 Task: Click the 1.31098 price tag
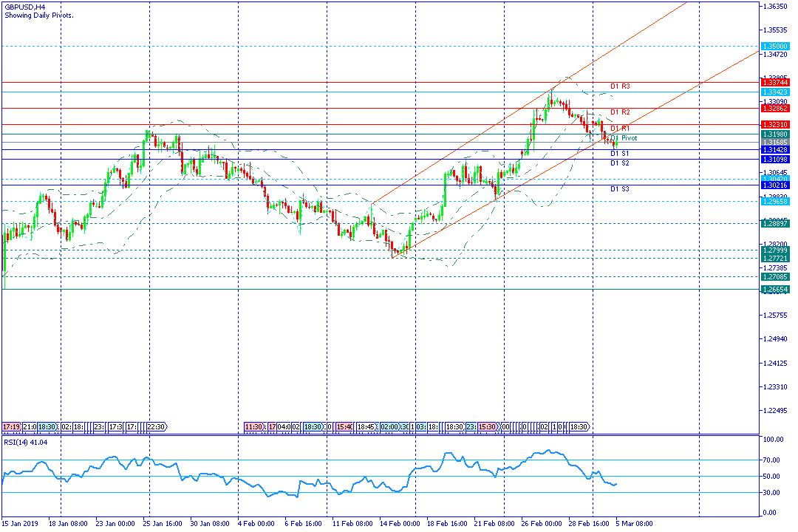[x=775, y=160]
